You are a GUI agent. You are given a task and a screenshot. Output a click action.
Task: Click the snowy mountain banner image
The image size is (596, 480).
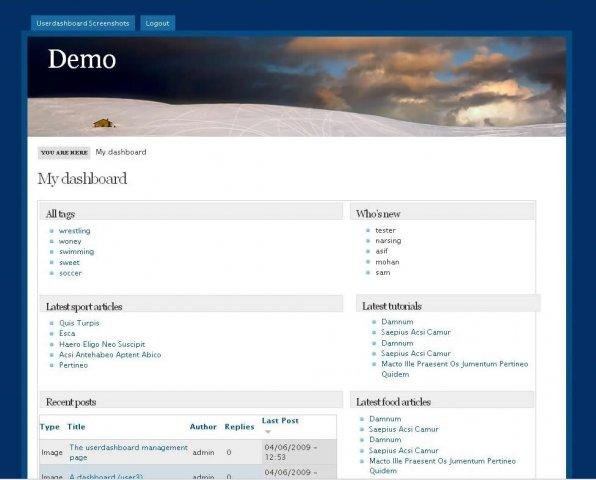[296, 87]
